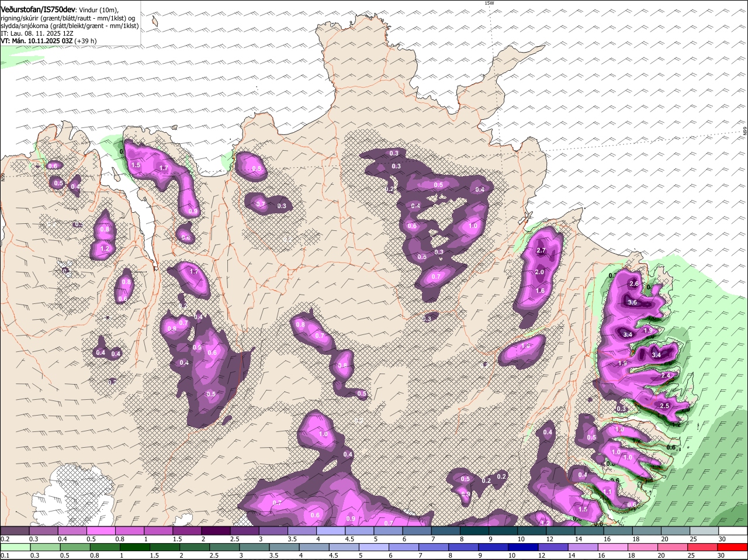748x560 pixels.
Task: Click the 2.6 snowfall value in the east
Action: pos(634,284)
